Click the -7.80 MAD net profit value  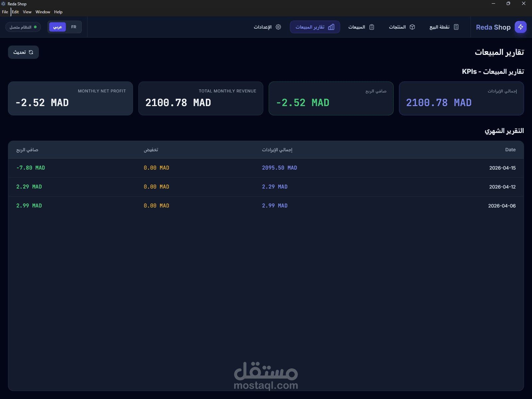(31, 168)
